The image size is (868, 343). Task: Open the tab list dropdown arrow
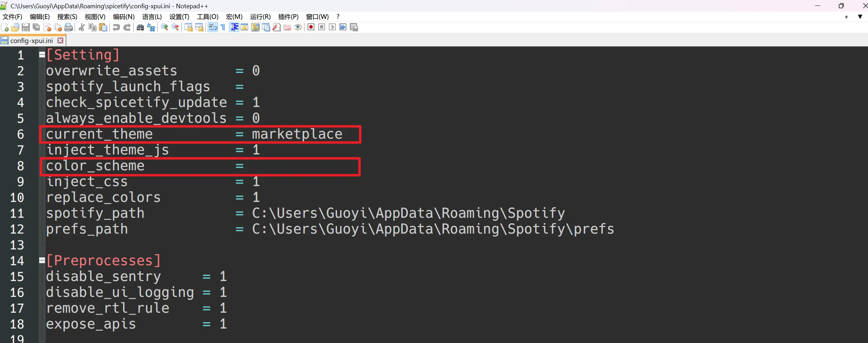860,17
